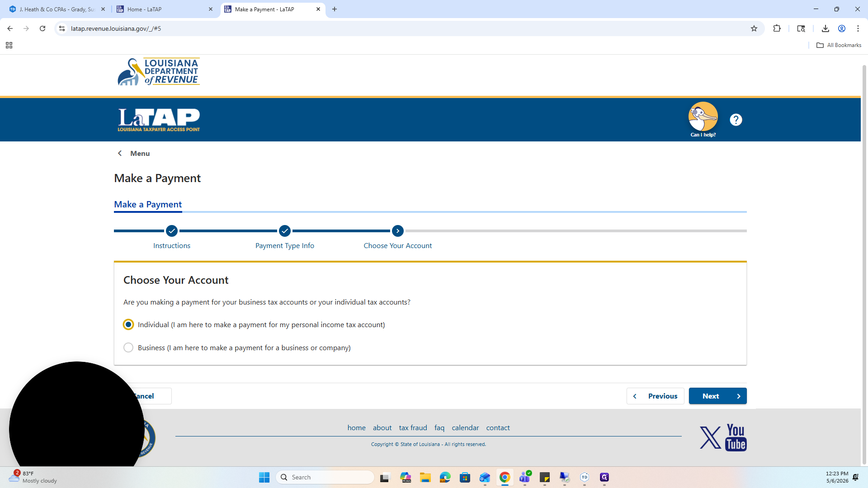Switch to the Home - LaTAP tab

click(x=165, y=9)
